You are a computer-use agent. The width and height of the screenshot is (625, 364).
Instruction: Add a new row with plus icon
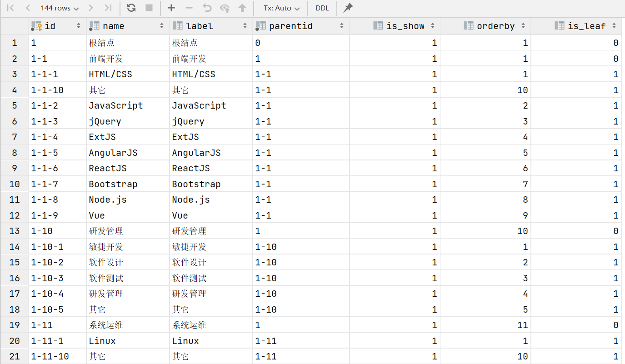point(171,8)
